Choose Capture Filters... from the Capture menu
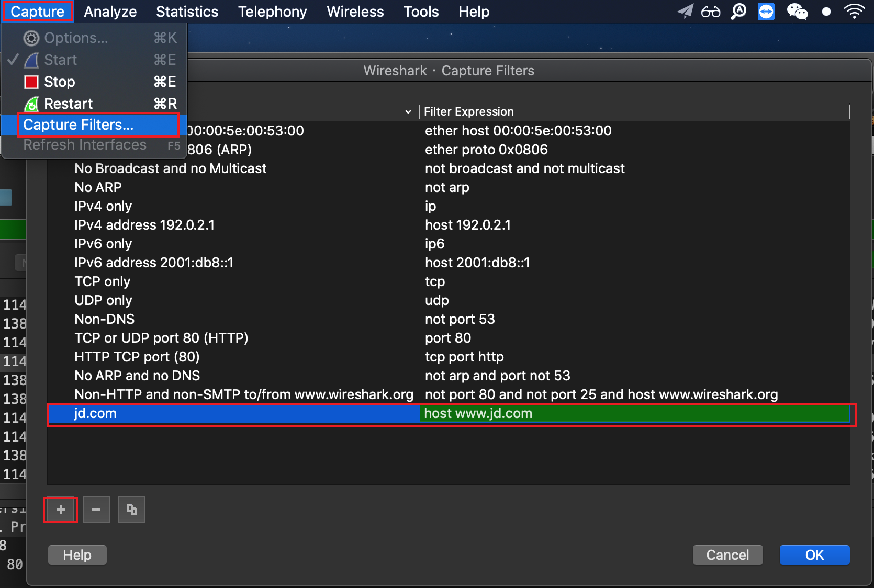The height and width of the screenshot is (588, 874). click(79, 125)
